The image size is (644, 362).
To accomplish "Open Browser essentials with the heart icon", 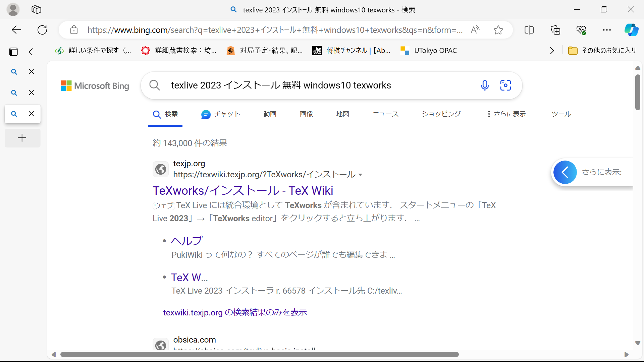I will (x=582, y=30).
